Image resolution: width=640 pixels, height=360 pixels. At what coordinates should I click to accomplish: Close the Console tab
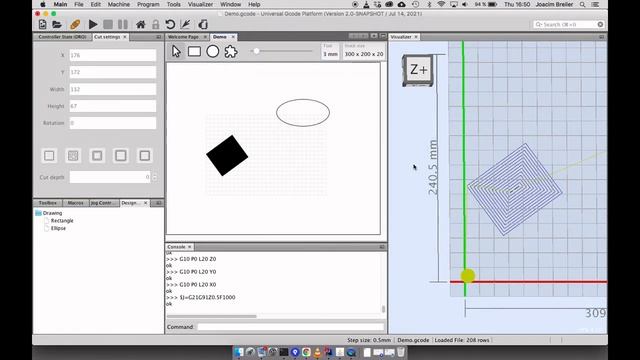189,247
